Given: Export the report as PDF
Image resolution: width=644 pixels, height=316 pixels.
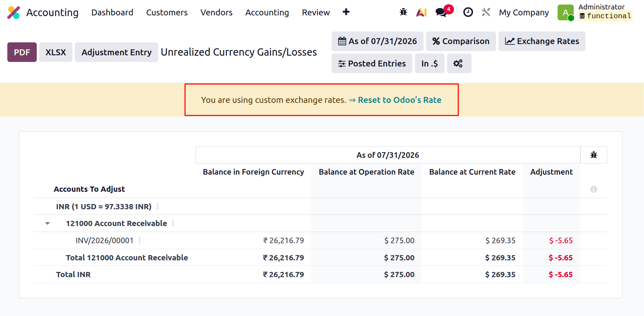Looking at the screenshot, I should pyautogui.click(x=22, y=52).
